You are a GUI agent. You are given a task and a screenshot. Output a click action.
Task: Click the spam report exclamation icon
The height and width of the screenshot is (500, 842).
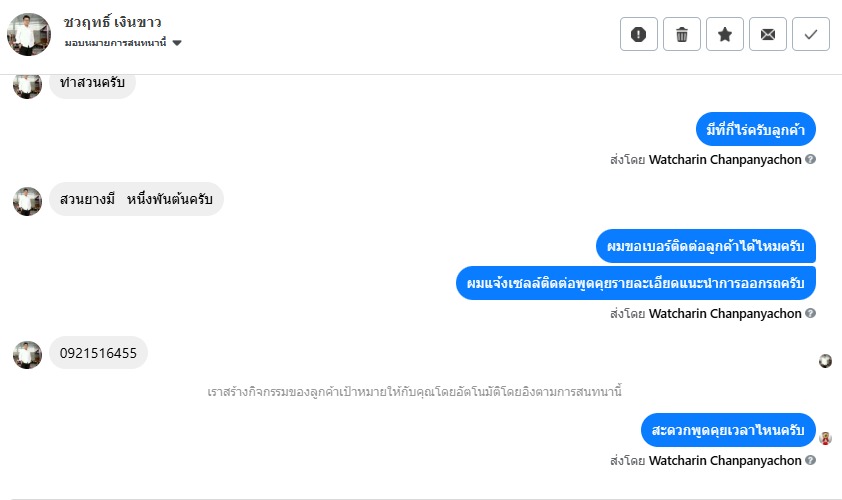click(x=639, y=34)
